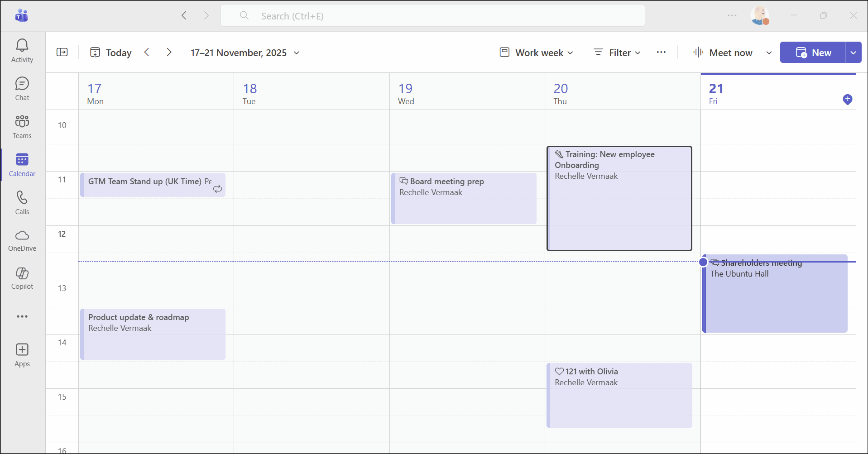Image resolution: width=868 pixels, height=454 pixels.
Task: Click the Search input field
Action: click(x=432, y=16)
